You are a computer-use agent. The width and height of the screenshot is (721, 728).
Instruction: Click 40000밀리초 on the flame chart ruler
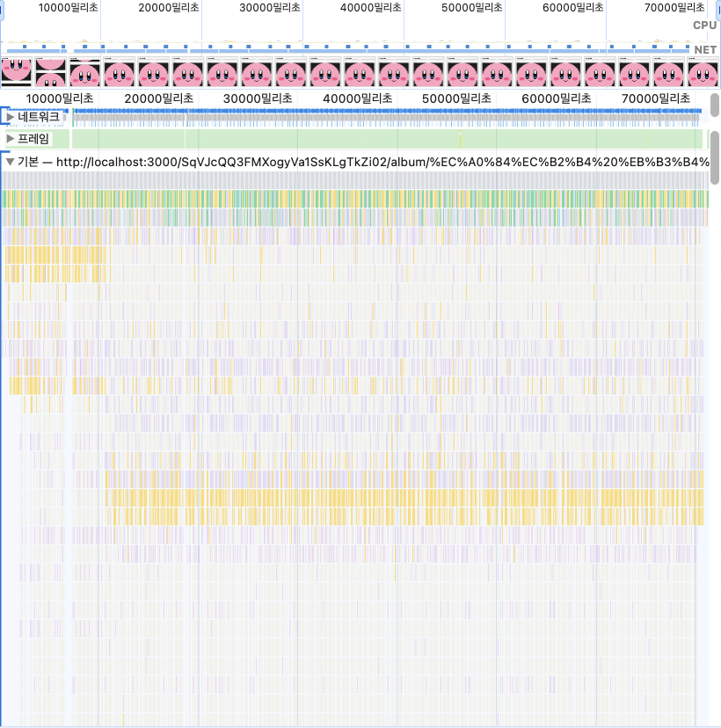pos(358,98)
